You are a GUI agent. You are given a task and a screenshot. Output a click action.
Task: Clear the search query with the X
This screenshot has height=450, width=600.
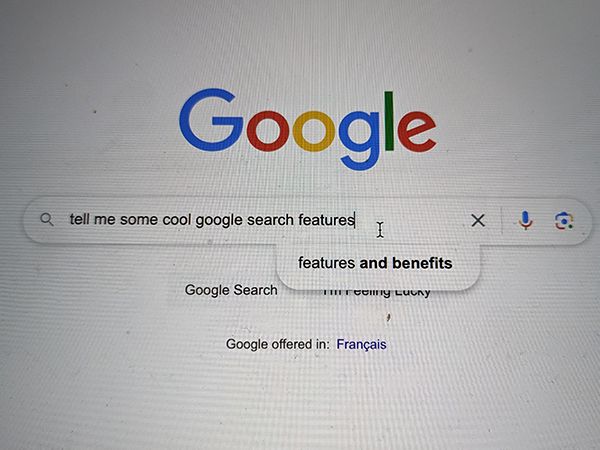pos(478,220)
